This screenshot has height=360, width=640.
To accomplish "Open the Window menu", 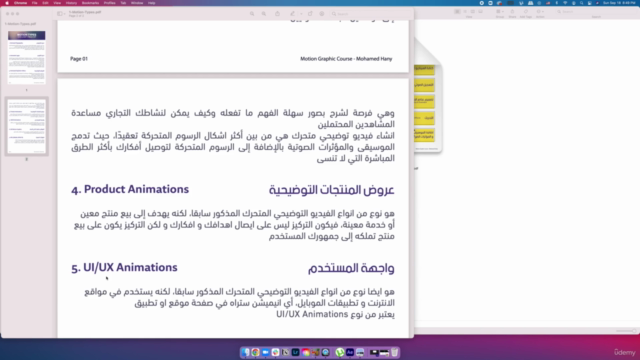I will [137, 3].
